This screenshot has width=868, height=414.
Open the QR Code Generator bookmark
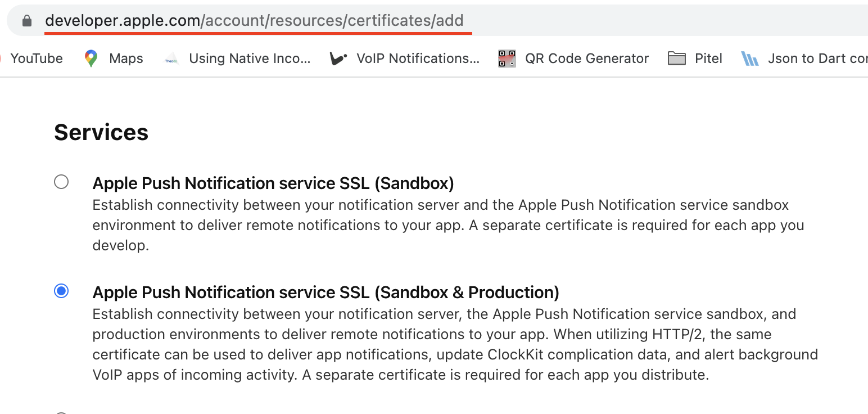587,58
